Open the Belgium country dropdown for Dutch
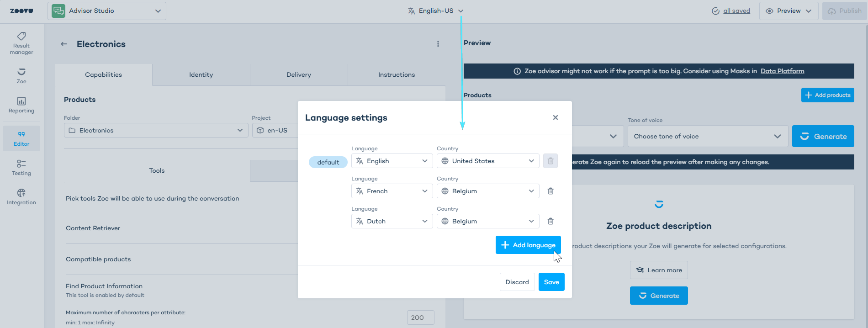868x328 pixels. point(488,221)
